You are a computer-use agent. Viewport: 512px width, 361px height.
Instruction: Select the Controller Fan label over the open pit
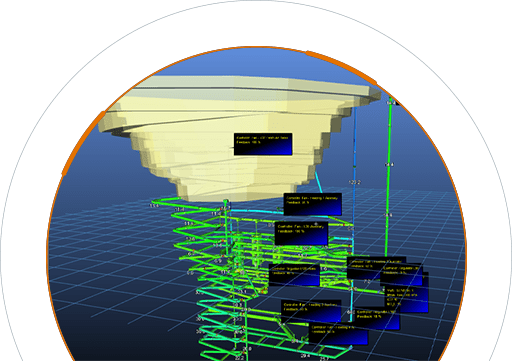click(263, 144)
